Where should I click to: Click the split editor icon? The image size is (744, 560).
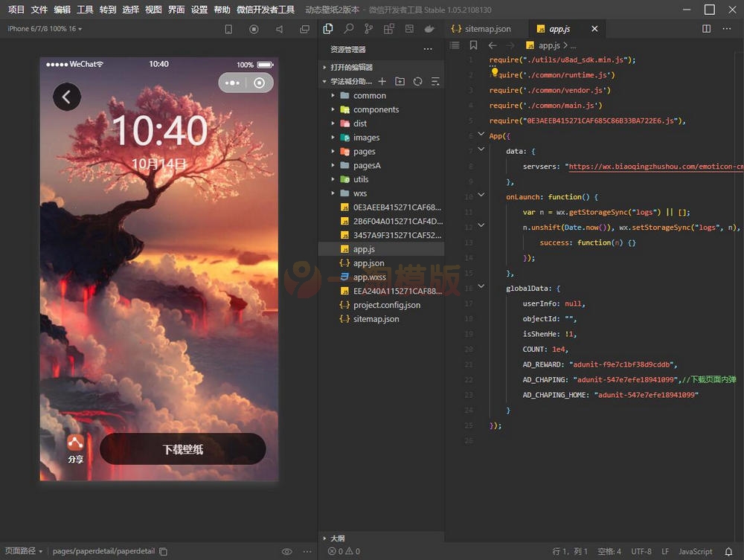coord(707,29)
